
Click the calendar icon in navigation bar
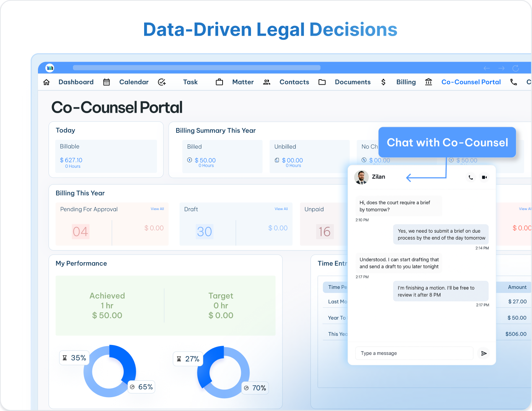(107, 82)
